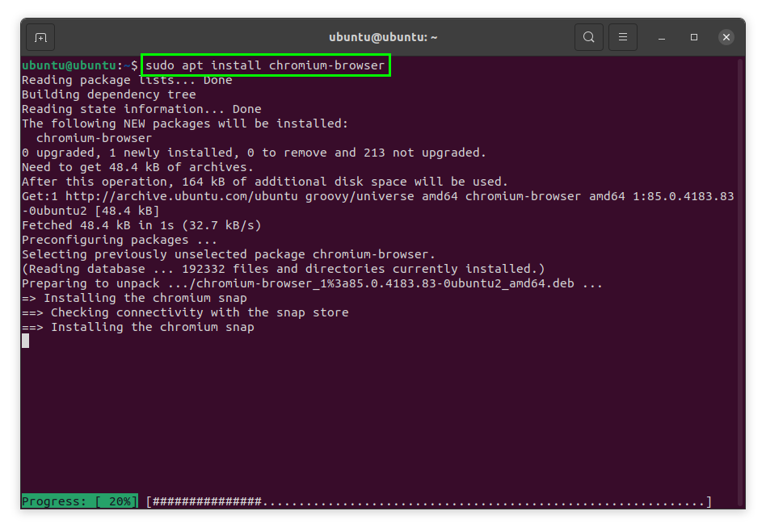Click the 'Reading state information... Done' line
This screenshot has width=766, height=532.
point(141,109)
